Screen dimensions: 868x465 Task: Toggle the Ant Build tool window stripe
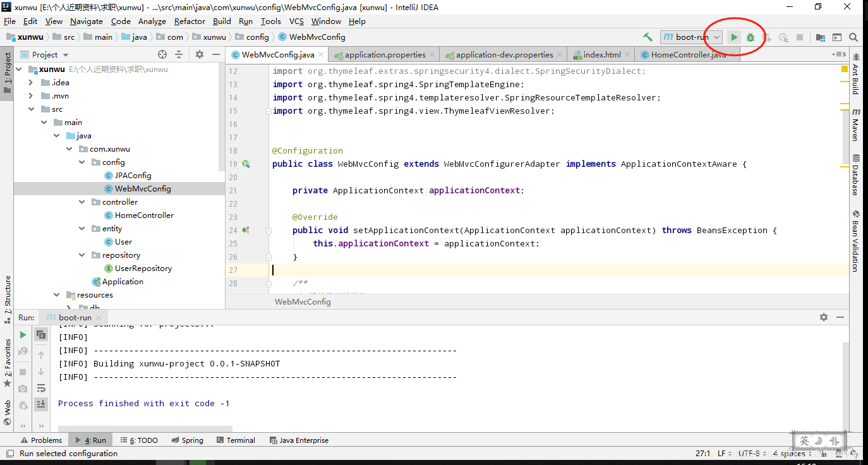click(x=856, y=74)
